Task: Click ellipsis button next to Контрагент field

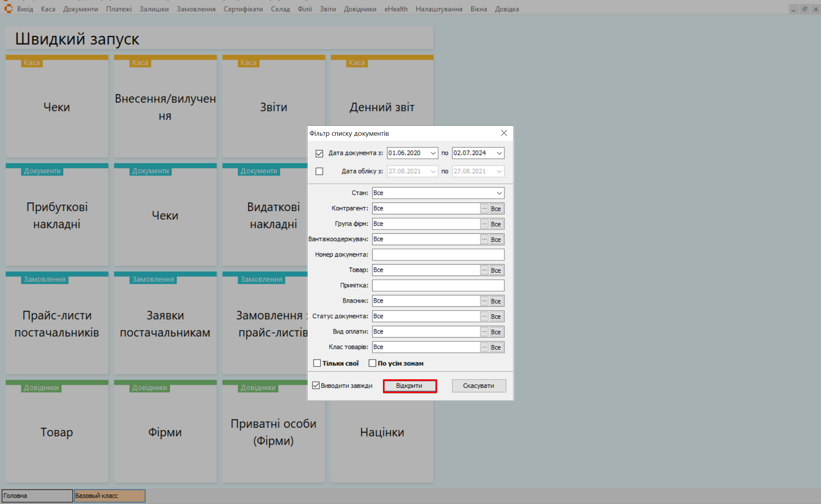Action: [484, 209]
